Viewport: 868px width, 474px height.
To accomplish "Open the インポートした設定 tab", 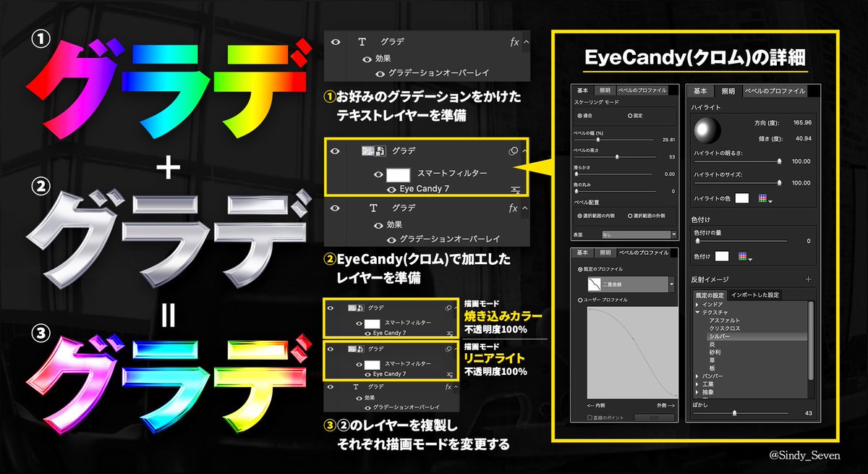I will click(x=756, y=295).
